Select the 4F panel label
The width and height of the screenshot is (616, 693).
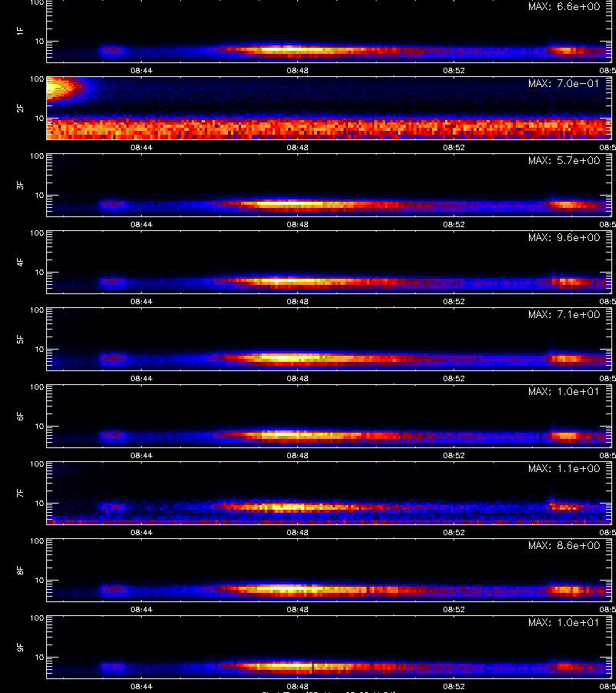point(20,262)
